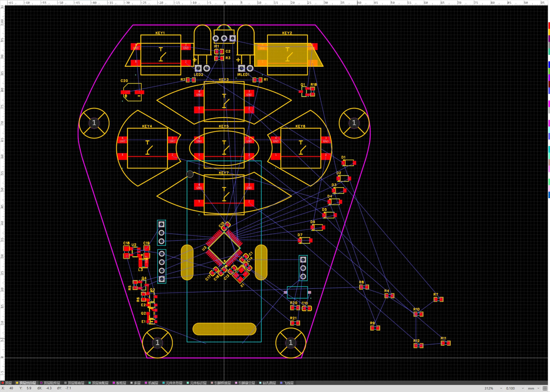
Task: Switch to the 顶层 layer tab
Action: tap(7, 383)
